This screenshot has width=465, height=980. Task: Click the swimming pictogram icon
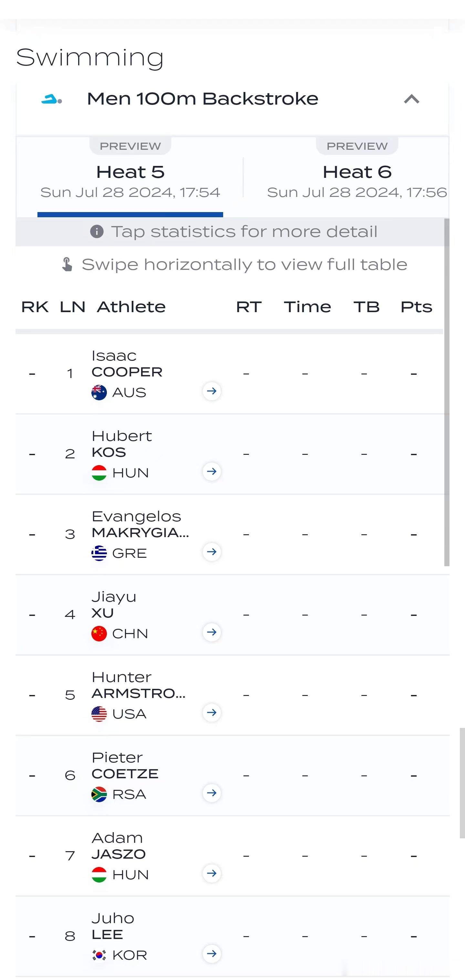pos(52,99)
